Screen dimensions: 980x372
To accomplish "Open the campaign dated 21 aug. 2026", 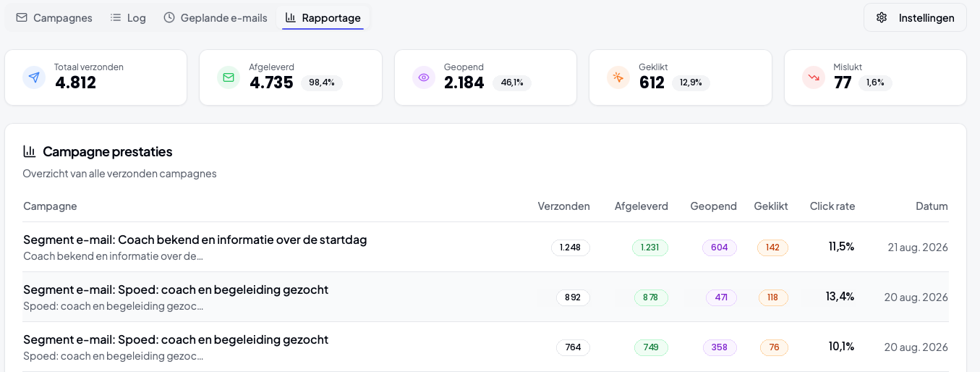I will [485, 247].
